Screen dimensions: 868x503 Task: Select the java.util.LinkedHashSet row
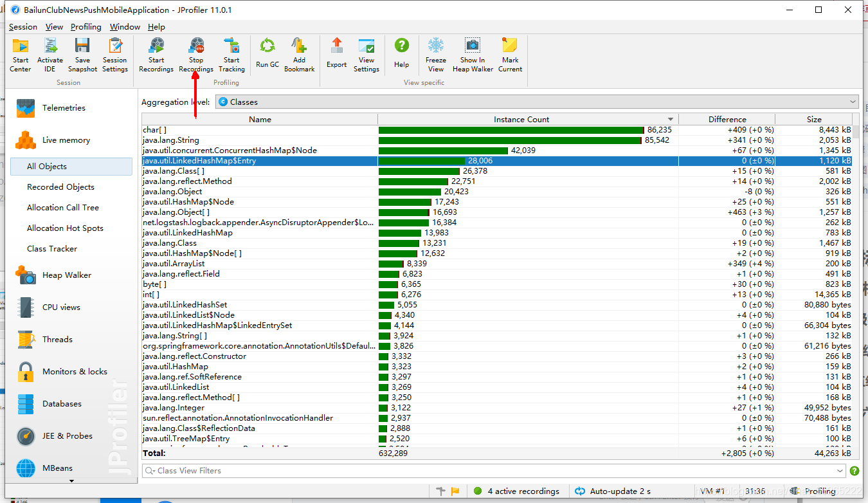[x=497, y=305]
